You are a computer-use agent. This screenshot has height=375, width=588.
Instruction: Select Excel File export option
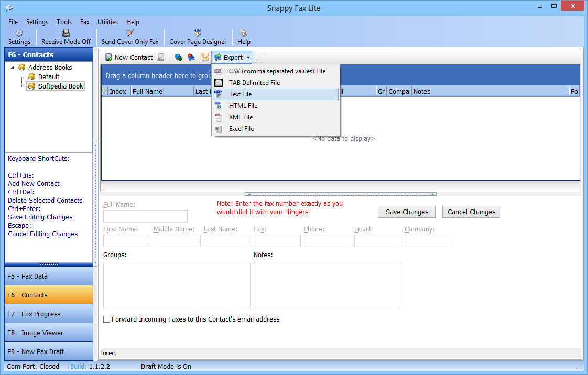click(276, 129)
